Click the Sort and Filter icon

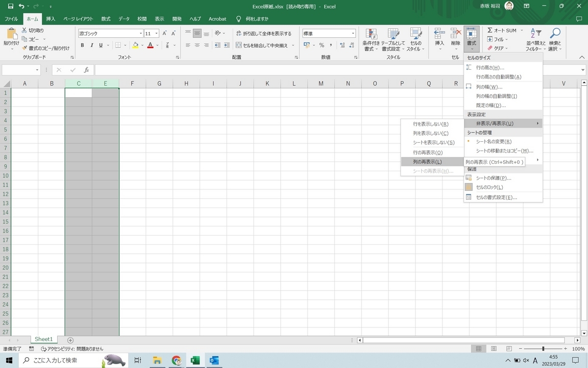536,34
